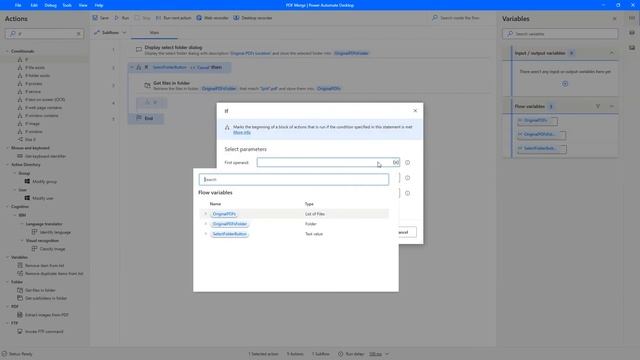Switch to the Main subflow tab
Image resolution: width=640 pixels, height=360 pixels.
154,33
